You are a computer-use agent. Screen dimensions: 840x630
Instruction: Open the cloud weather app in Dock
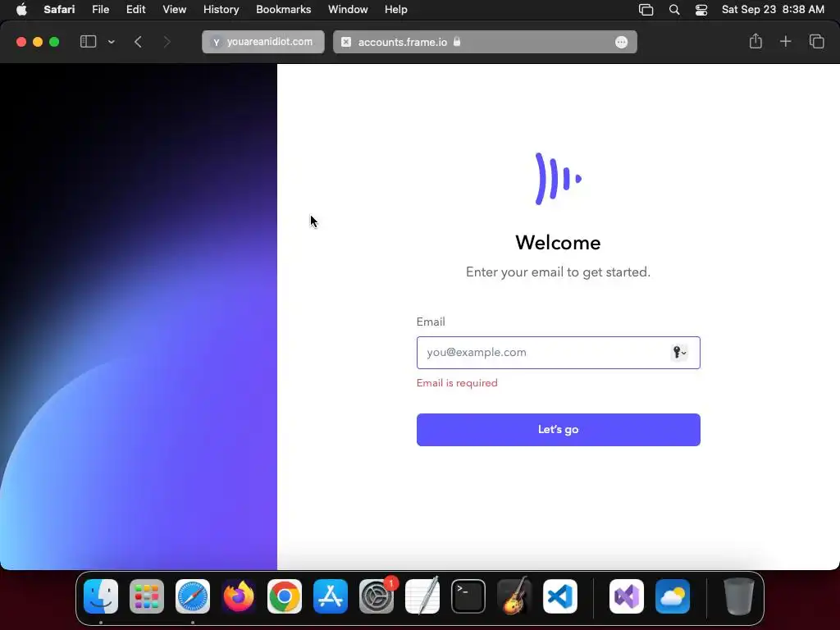click(673, 596)
